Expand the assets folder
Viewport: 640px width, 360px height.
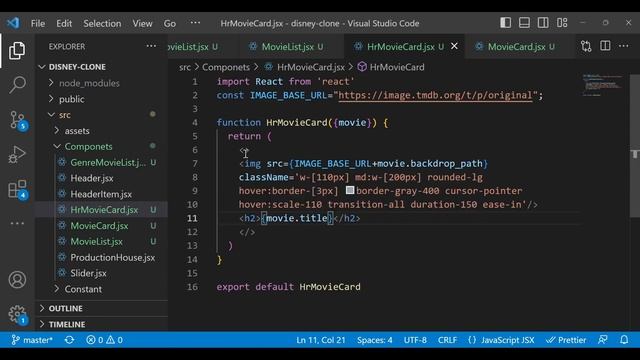tap(101, 131)
